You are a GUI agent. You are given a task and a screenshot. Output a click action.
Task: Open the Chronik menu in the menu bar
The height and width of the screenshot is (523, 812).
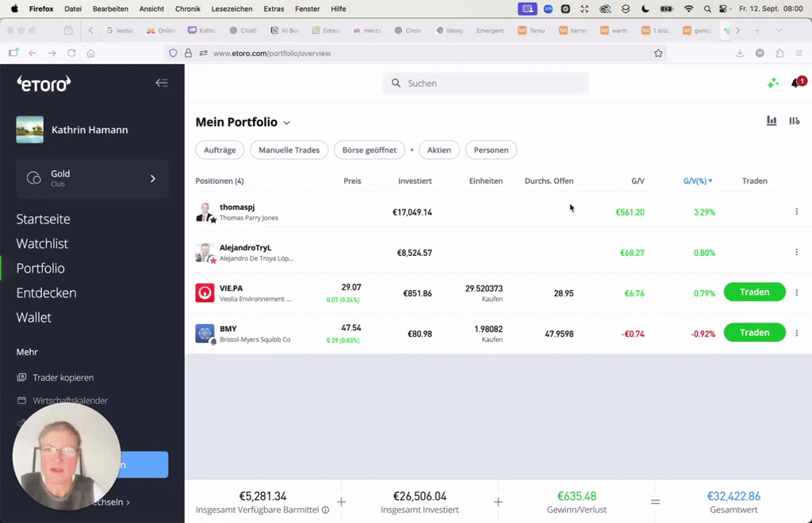(187, 9)
